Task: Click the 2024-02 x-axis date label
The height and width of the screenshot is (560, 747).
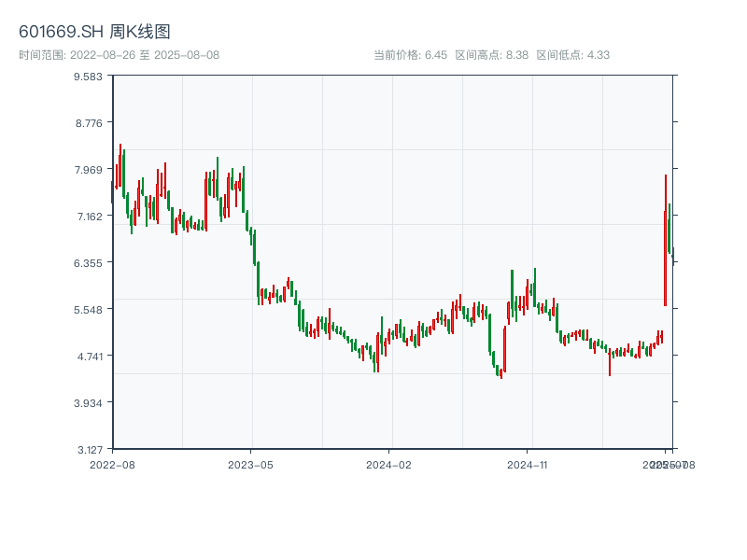Action: coord(389,464)
